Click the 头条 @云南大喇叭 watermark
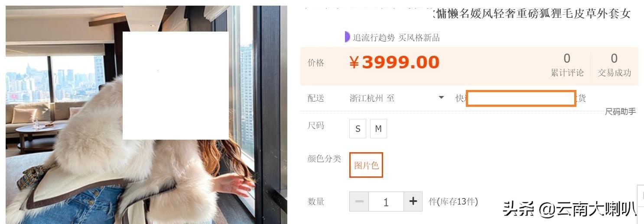This screenshot has height=224, width=644. coord(569,209)
